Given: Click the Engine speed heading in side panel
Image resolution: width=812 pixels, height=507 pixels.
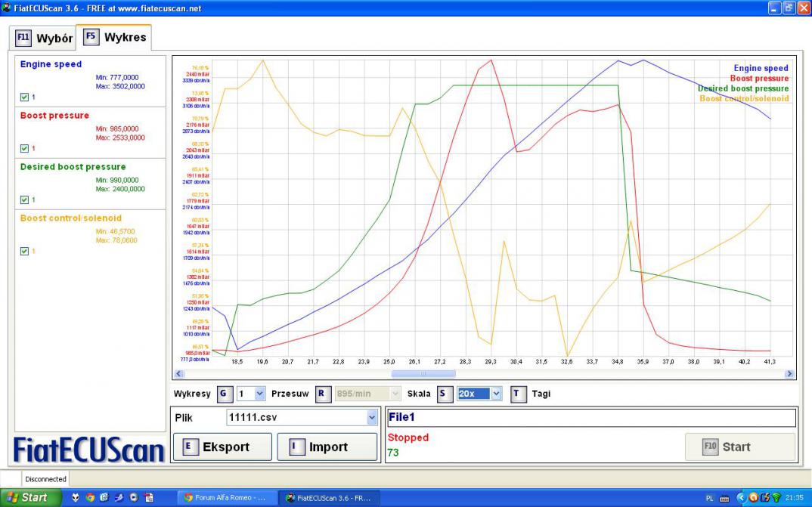Looking at the screenshot, I should pyautogui.click(x=51, y=64).
